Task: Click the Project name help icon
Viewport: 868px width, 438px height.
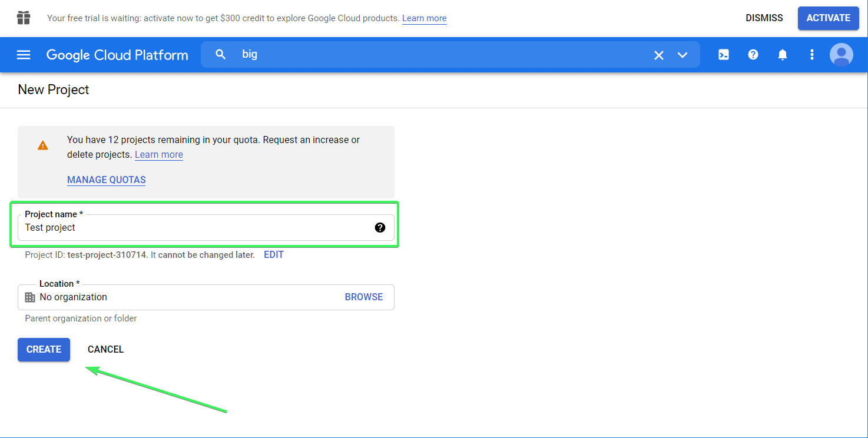Action: point(380,227)
